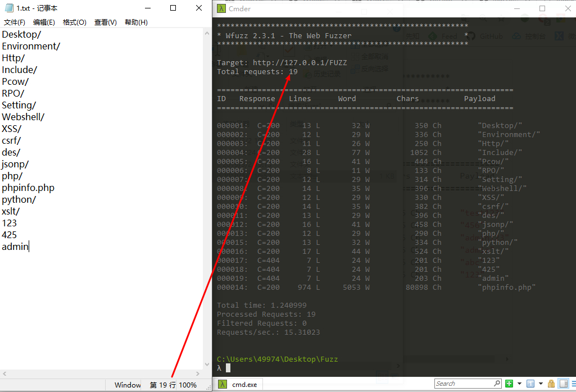
Task: Click the Notepad vertical scrollbar up arrow
Action: 207,33
